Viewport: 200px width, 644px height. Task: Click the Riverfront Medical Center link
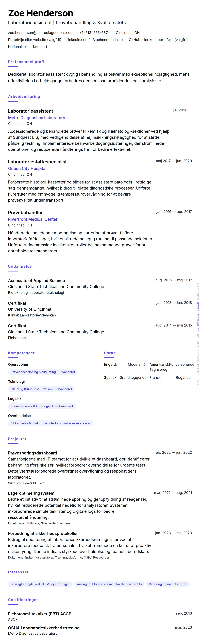(33, 219)
